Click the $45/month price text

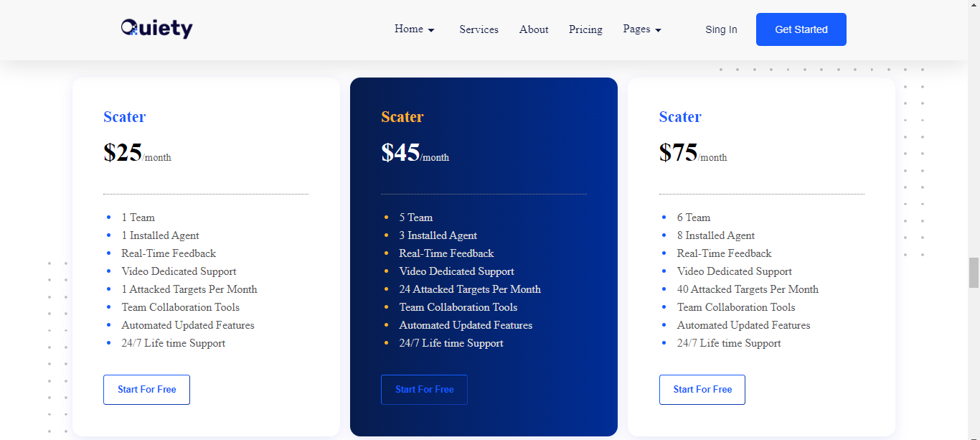tap(415, 153)
